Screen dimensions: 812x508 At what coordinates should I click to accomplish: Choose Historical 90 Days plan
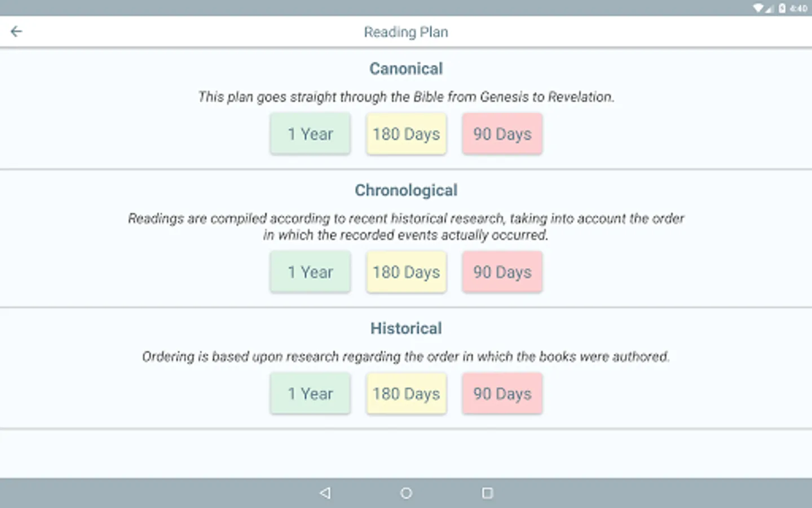(x=502, y=393)
